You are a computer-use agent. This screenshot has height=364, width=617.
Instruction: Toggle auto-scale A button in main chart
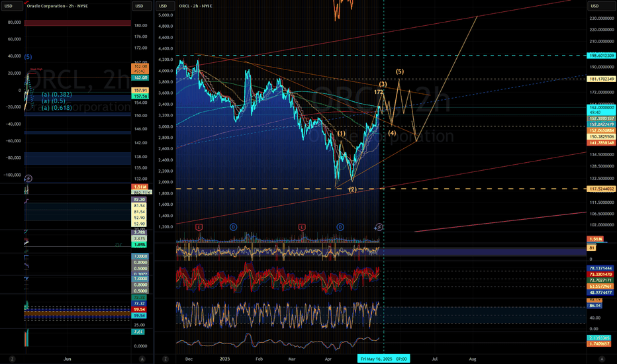pyautogui.click(x=601, y=359)
